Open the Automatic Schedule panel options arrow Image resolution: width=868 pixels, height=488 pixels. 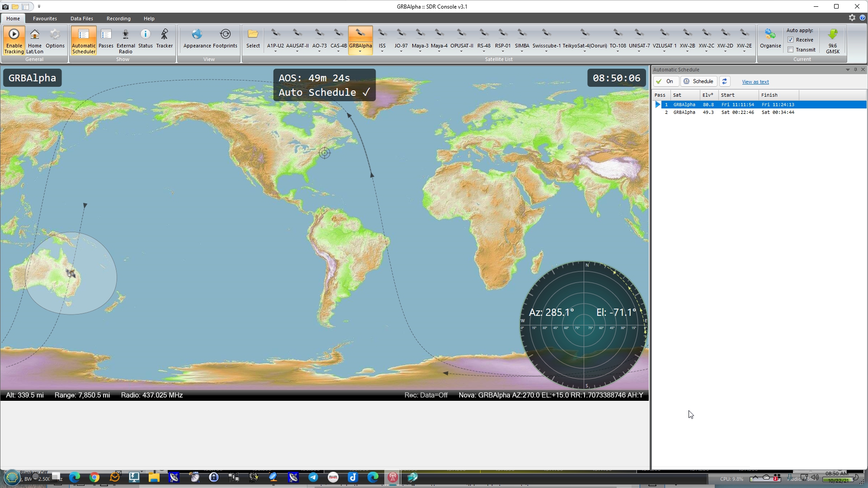pos(848,70)
